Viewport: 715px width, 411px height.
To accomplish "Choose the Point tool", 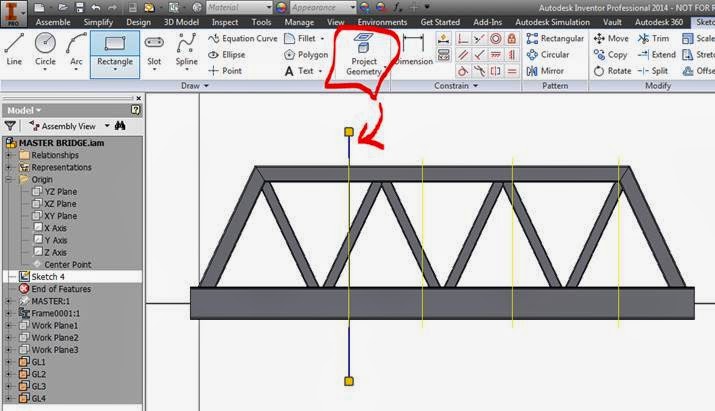I will click(x=225, y=71).
